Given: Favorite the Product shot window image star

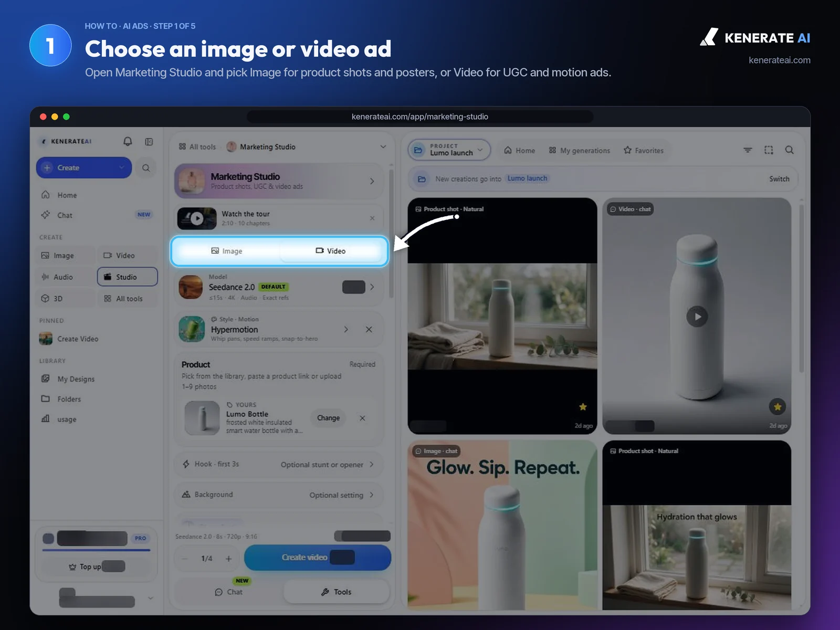Looking at the screenshot, I should click(x=583, y=407).
